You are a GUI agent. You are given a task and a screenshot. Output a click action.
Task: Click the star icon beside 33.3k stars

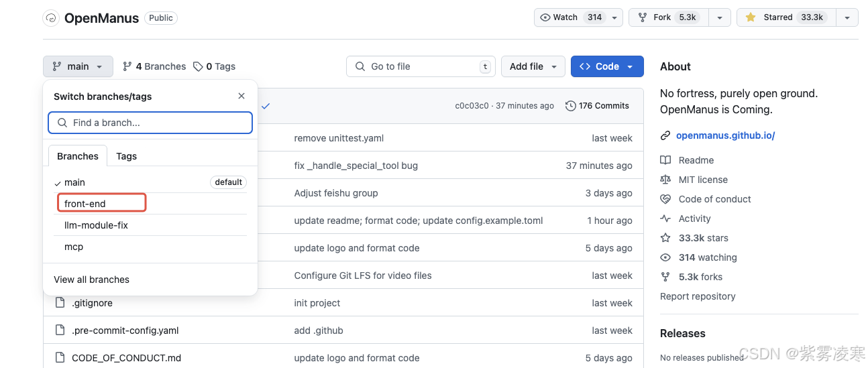click(665, 238)
